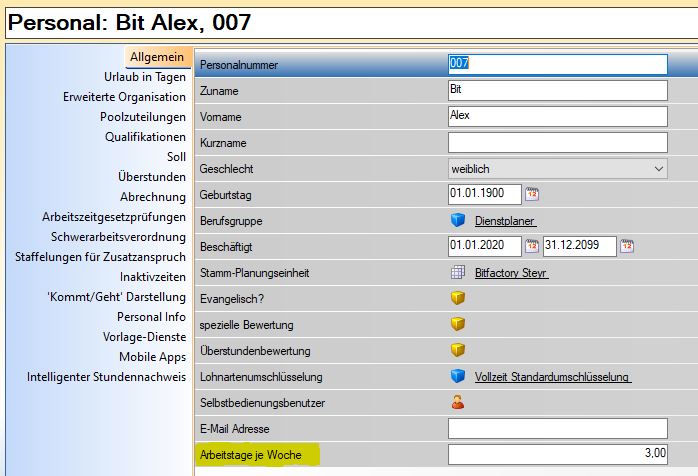Open calendar picker next to Geburtstag date
Image resolution: width=698 pixels, height=476 pixels.
(x=532, y=194)
